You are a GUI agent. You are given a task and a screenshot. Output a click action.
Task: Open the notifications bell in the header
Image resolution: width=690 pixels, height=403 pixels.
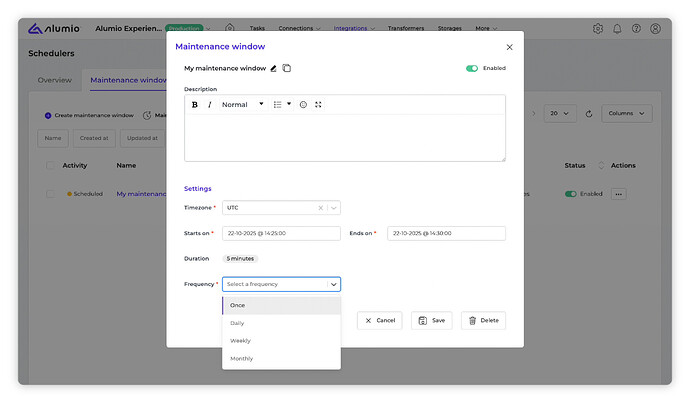pyautogui.click(x=617, y=29)
